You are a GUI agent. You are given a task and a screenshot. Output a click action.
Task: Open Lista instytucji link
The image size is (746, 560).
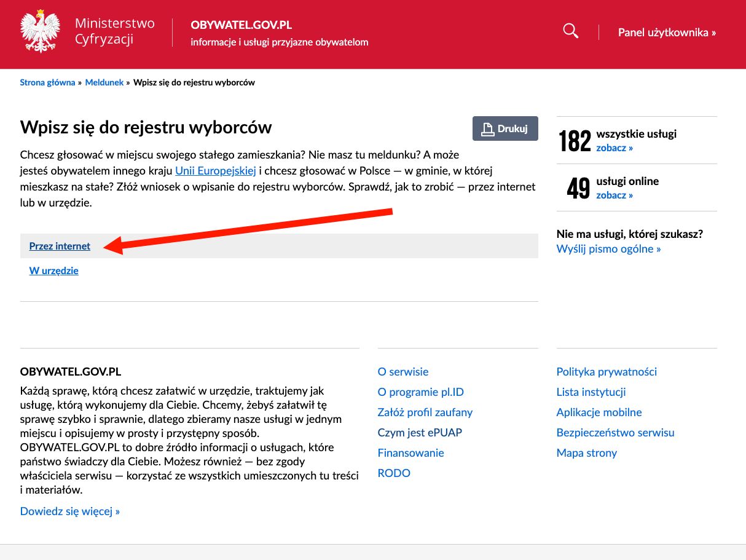tap(591, 392)
